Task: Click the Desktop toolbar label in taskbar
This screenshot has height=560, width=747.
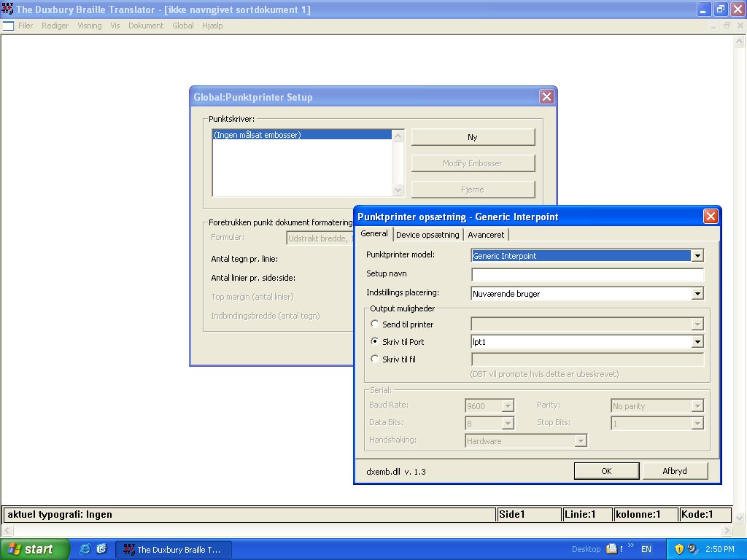Action: 586,549
